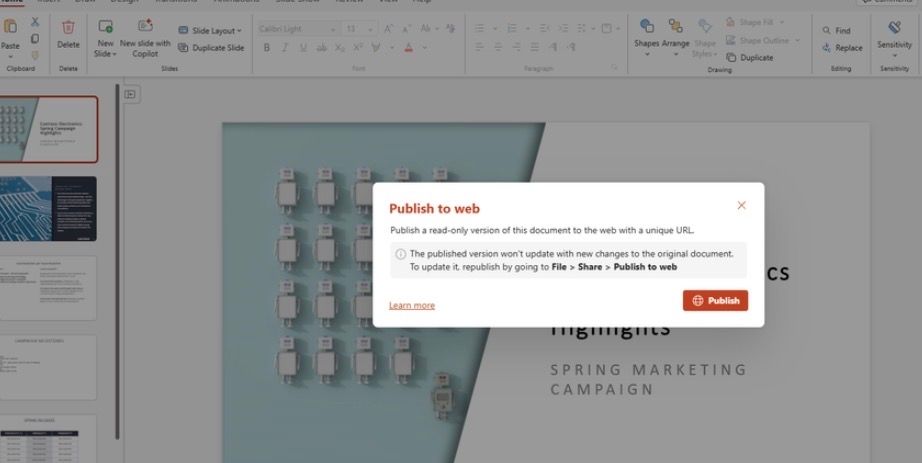This screenshot has width=922, height=463.
Task: Toggle Underline formatting
Action: click(x=303, y=48)
